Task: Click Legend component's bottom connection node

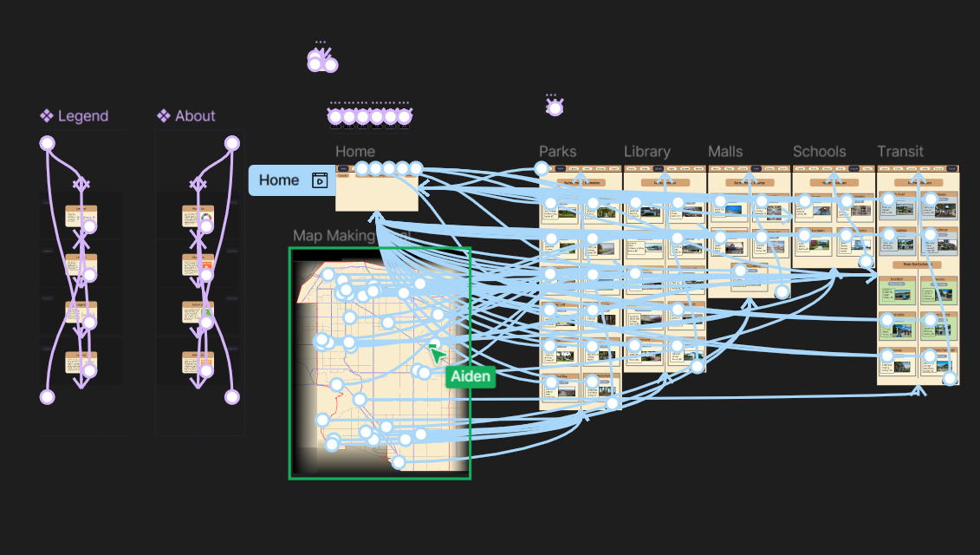Action: (x=48, y=396)
